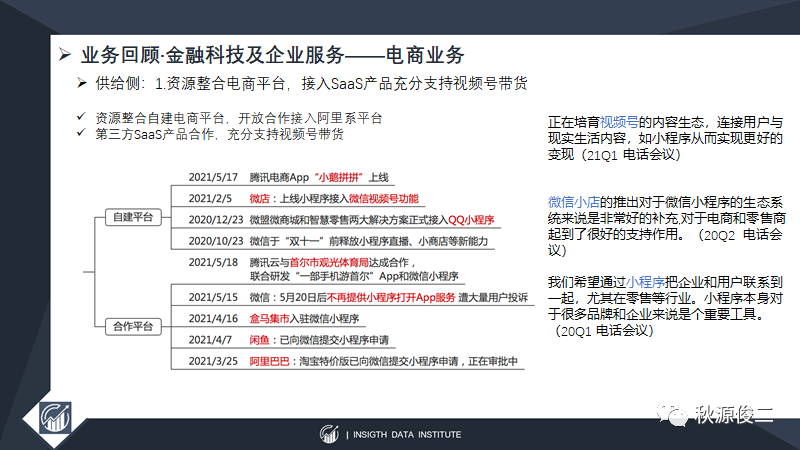The width and height of the screenshot is (800, 450).
Task: Click the arrow bullet before '供给侧'
Action: point(82,83)
